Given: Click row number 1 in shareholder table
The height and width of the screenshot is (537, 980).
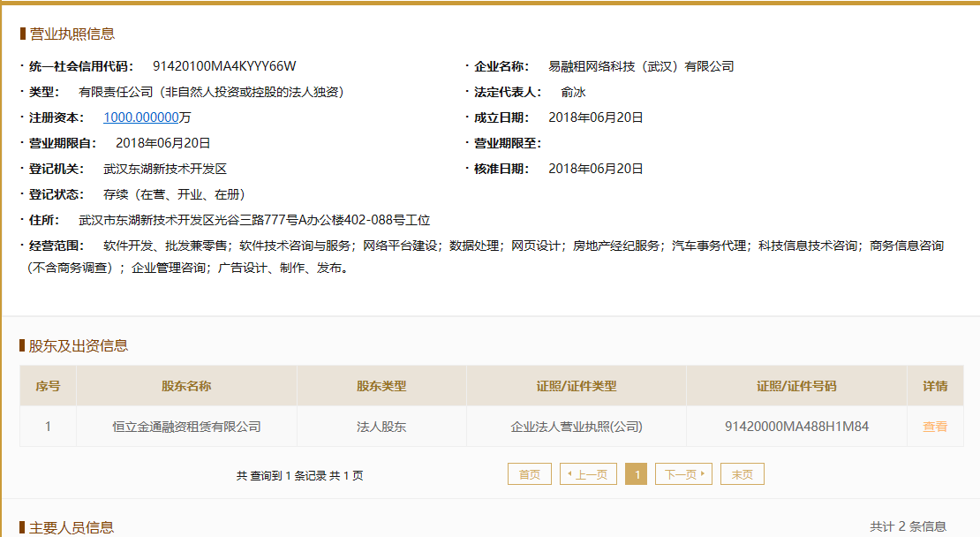Looking at the screenshot, I should [49, 427].
